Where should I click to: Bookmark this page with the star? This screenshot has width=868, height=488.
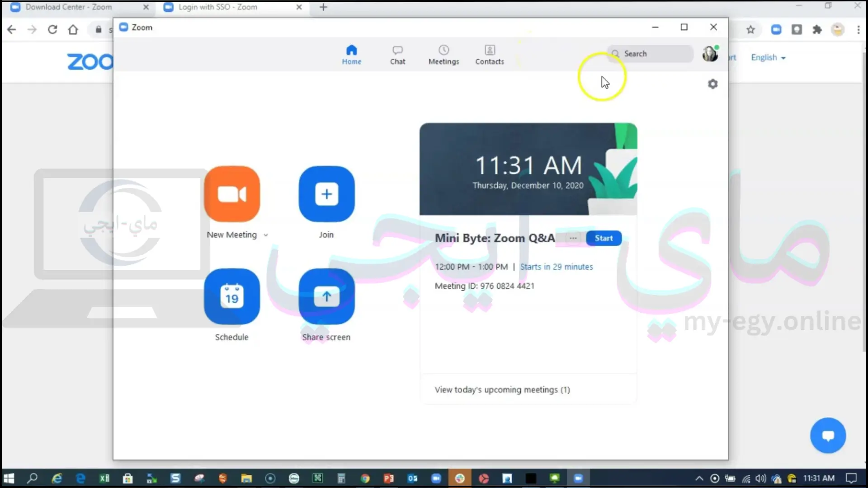pyautogui.click(x=750, y=30)
